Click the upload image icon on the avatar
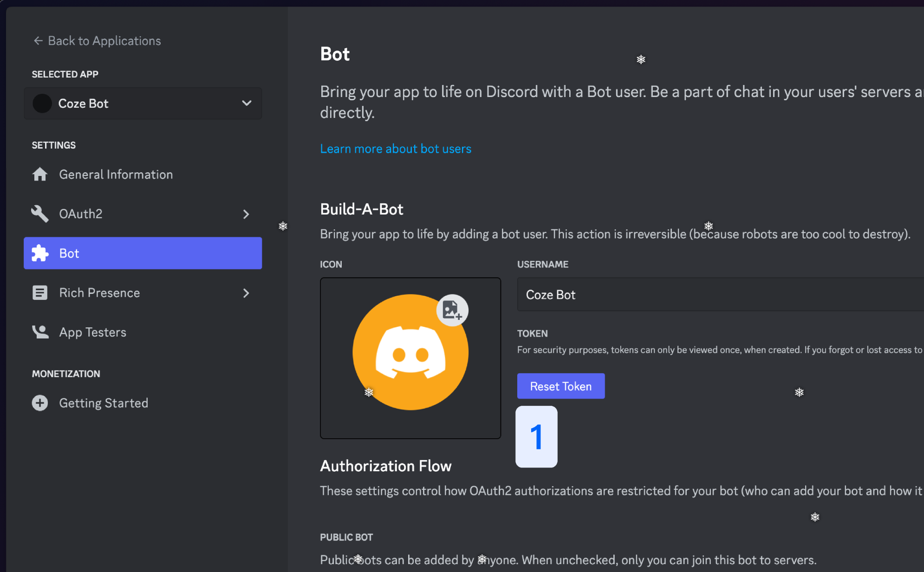The height and width of the screenshot is (572, 924). coord(452,310)
